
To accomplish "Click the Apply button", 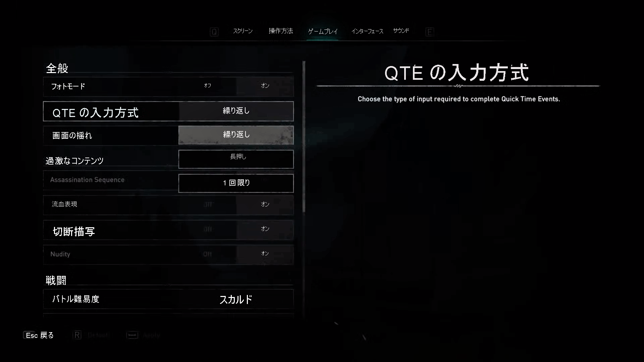I will (151, 335).
